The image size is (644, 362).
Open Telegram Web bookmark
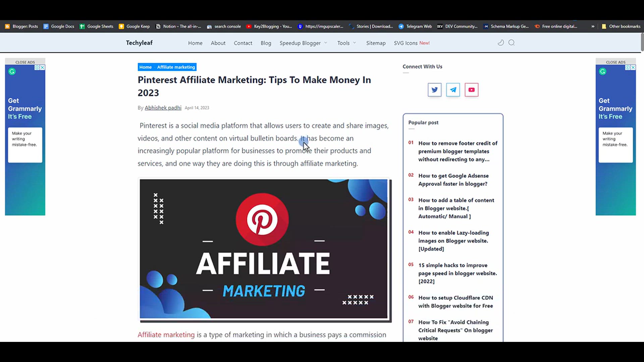tap(415, 26)
